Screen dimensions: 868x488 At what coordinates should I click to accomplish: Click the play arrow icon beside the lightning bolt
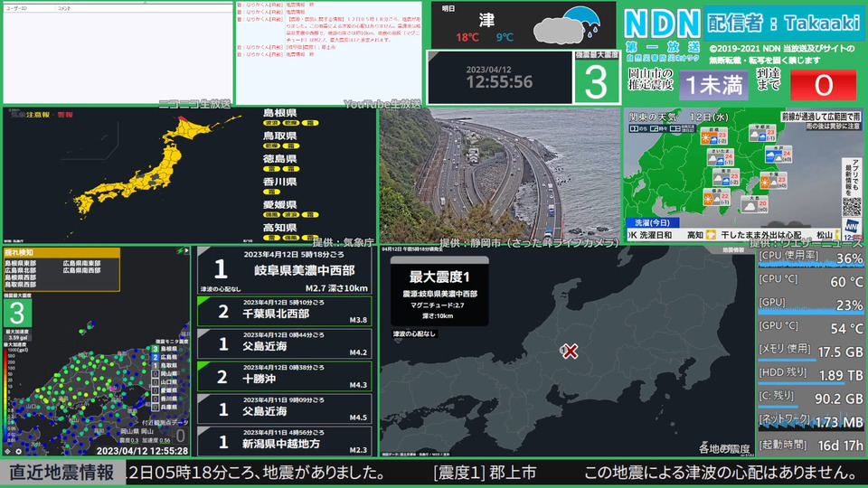(x=186, y=250)
